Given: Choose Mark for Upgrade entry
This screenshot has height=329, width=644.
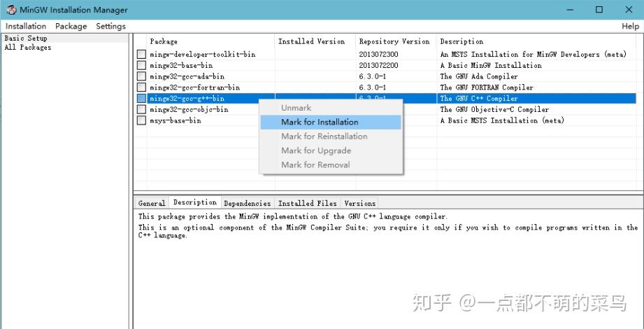Looking at the screenshot, I should point(331,150).
